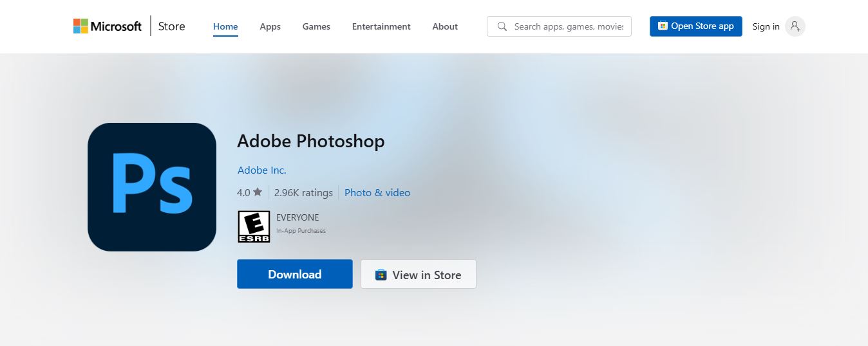Click the Photoshop Ps app icon
The width and height of the screenshot is (868, 346).
152,187
